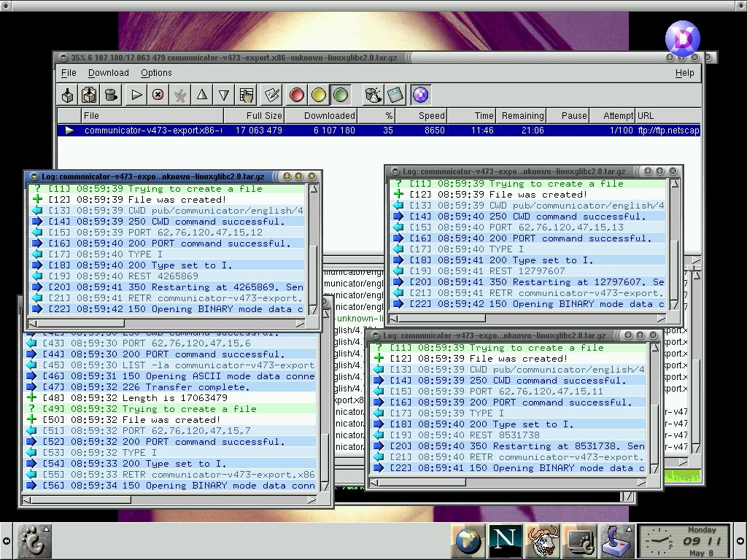This screenshot has height=560, width=747.
Task: Click the Downloaded column header
Action: (321, 116)
